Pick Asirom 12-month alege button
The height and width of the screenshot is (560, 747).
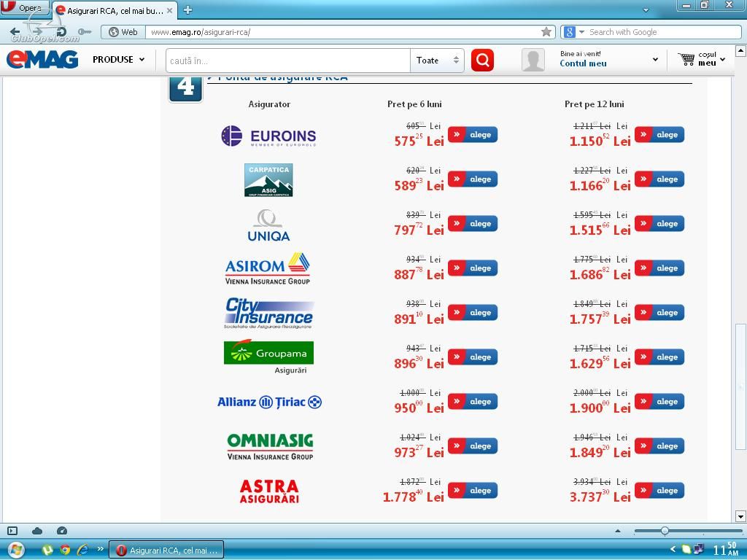[x=659, y=268]
